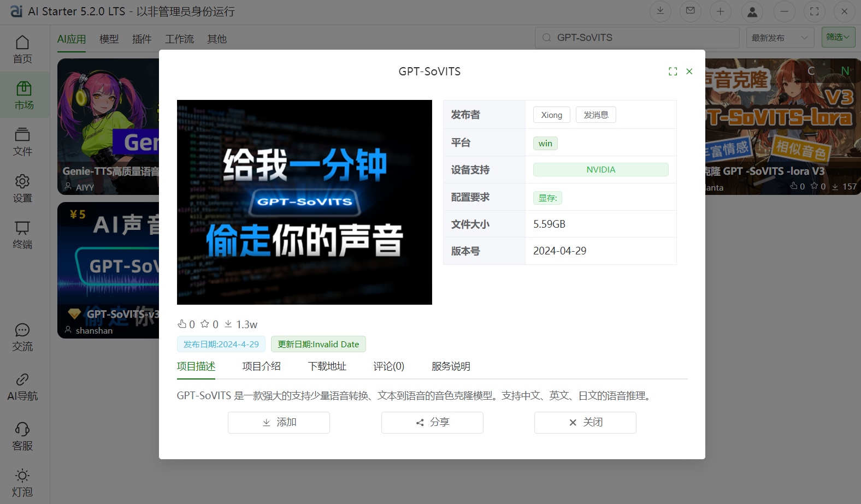Open the messages envelope icon in title bar
This screenshot has width=861, height=504.
click(x=691, y=11)
